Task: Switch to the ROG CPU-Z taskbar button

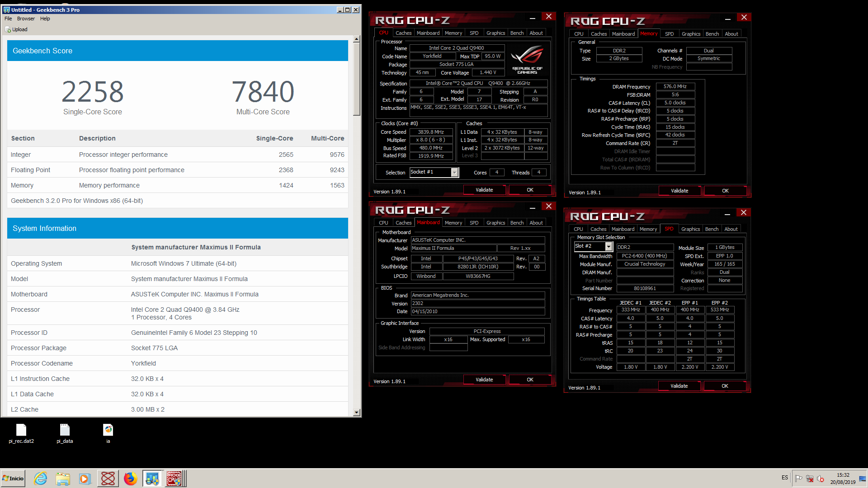Action: coord(175,479)
